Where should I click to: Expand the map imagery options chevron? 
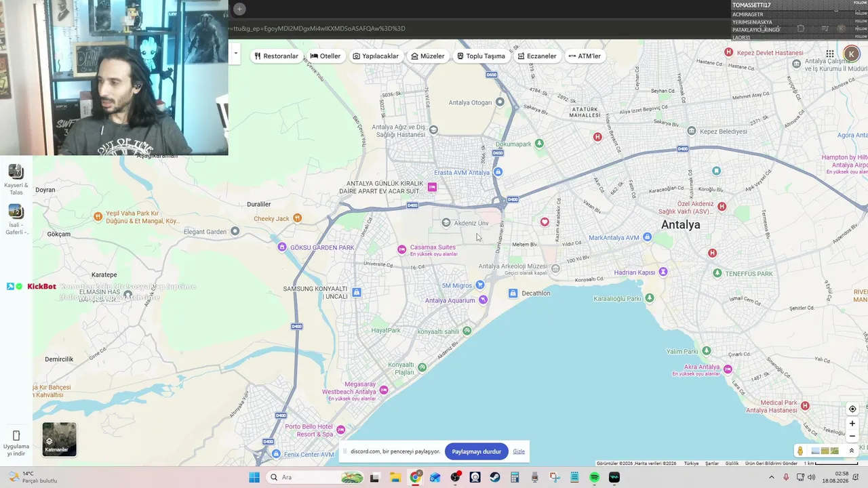coord(852,451)
